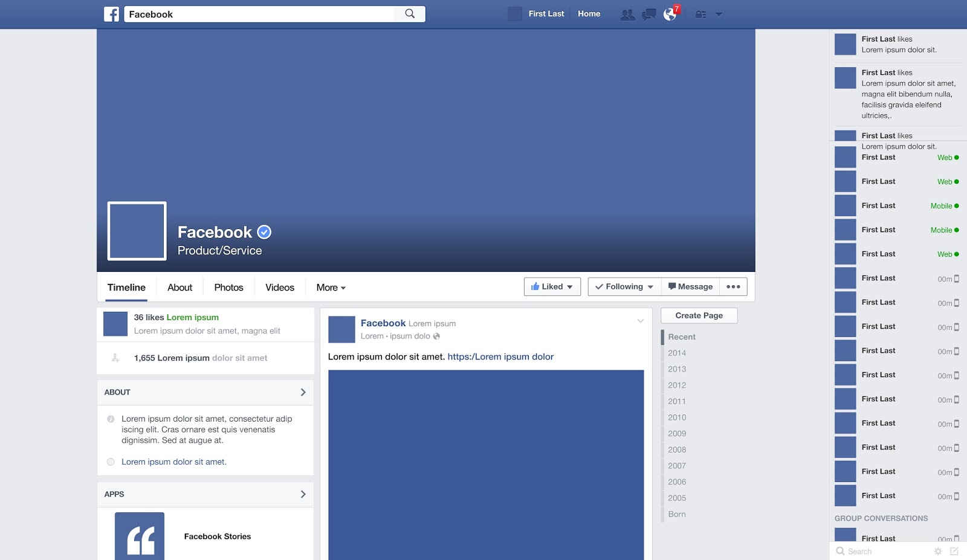Open the https:/Lorem ipsum dolor link
Viewport: 967px width, 560px height.
point(500,357)
